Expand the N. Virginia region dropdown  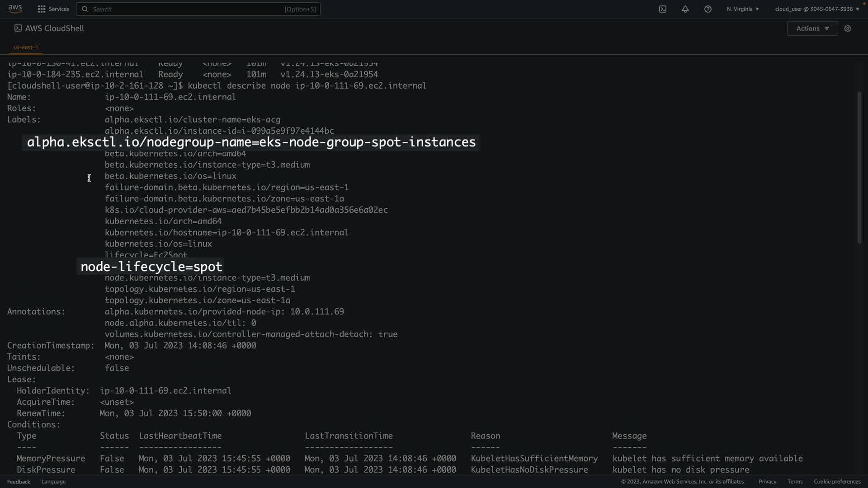pyautogui.click(x=743, y=9)
